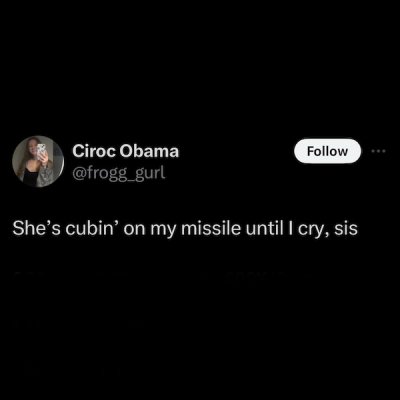The image size is (400, 400).
Task: Click "Obama" in the display name
Action: (149, 151)
